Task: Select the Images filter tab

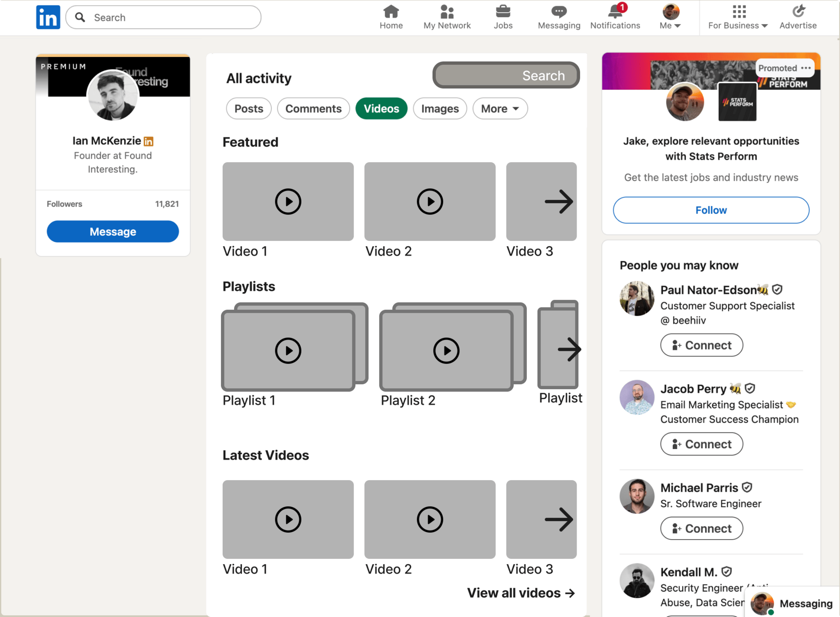Action: [440, 108]
